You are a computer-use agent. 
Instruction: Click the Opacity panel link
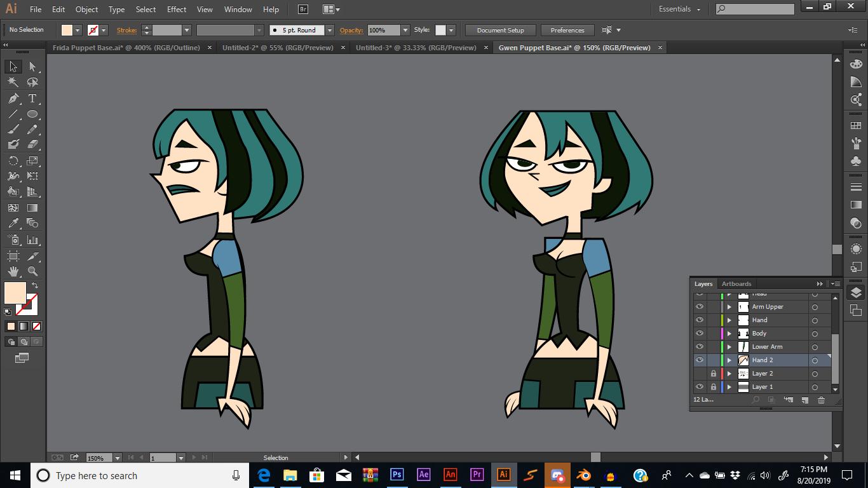point(351,30)
